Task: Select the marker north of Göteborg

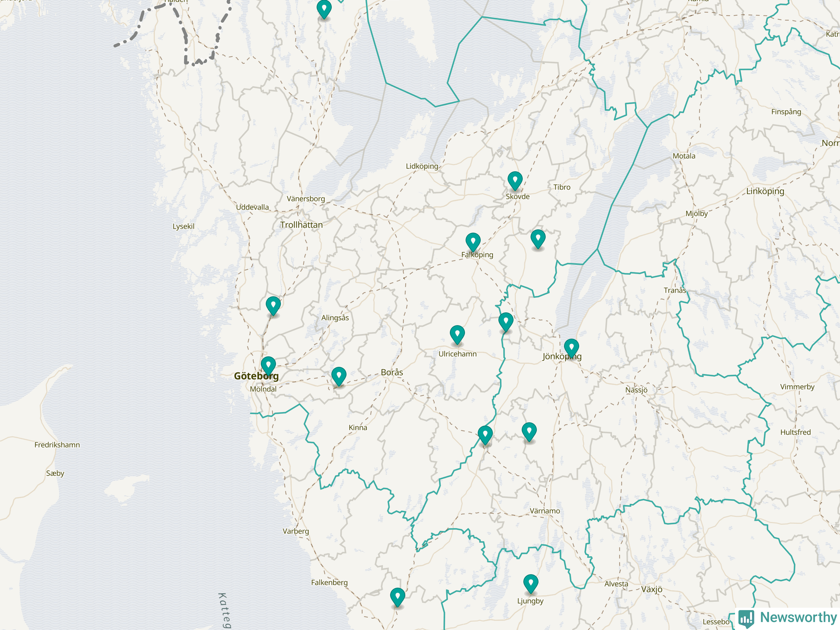Action: 273,305
